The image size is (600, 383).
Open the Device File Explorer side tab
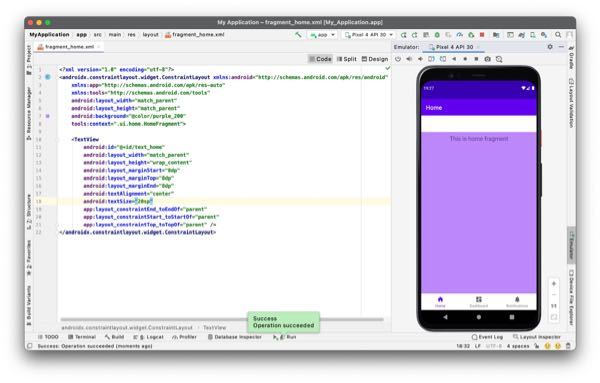571,297
